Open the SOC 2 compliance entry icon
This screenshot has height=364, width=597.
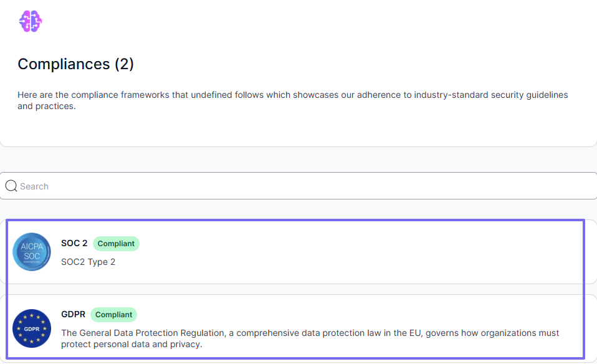coord(31,252)
